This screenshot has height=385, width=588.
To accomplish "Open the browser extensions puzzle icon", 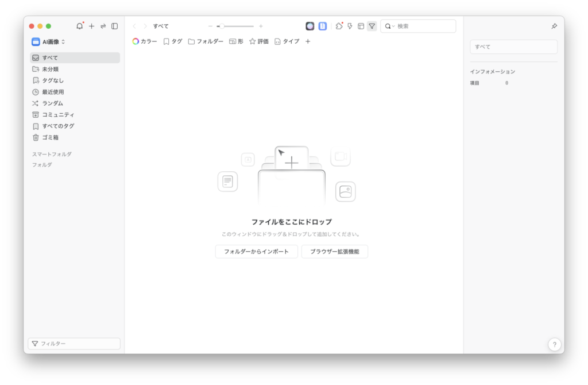I will (339, 26).
